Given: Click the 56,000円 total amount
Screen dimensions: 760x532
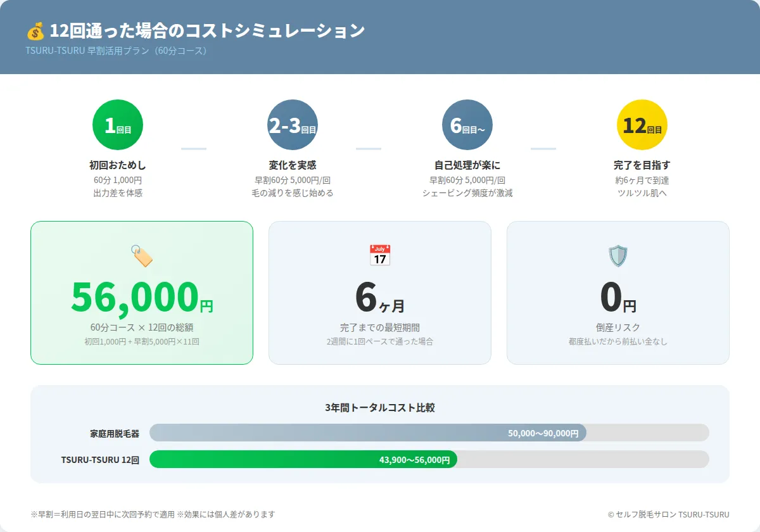Looking at the screenshot, I should (142, 297).
